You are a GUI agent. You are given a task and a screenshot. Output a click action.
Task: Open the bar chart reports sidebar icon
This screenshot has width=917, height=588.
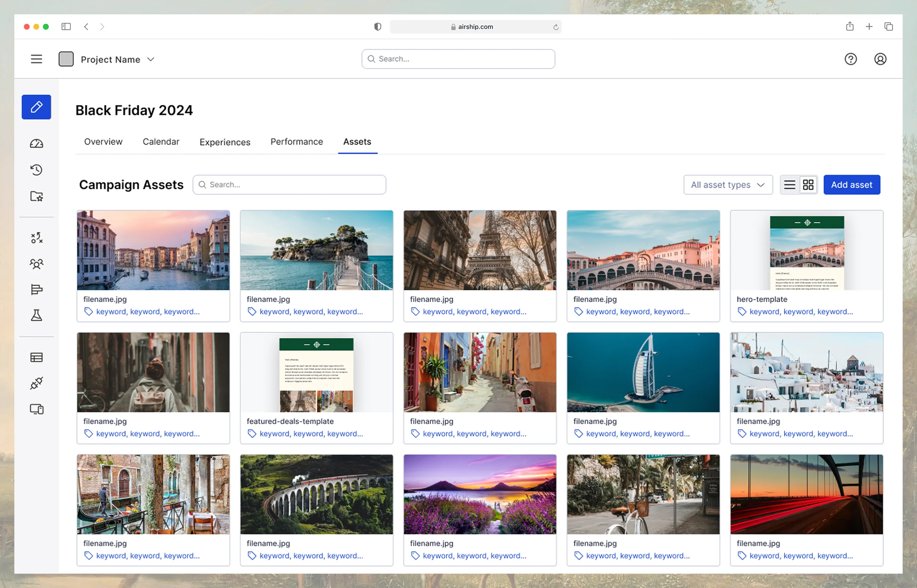[x=36, y=289]
